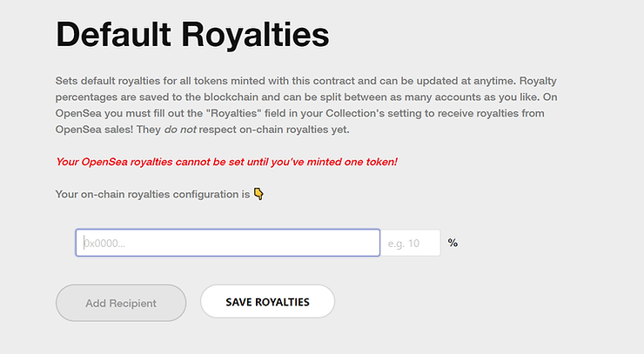Click the percent symbol beside the percentage field
This screenshot has height=354, width=644.
453,244
